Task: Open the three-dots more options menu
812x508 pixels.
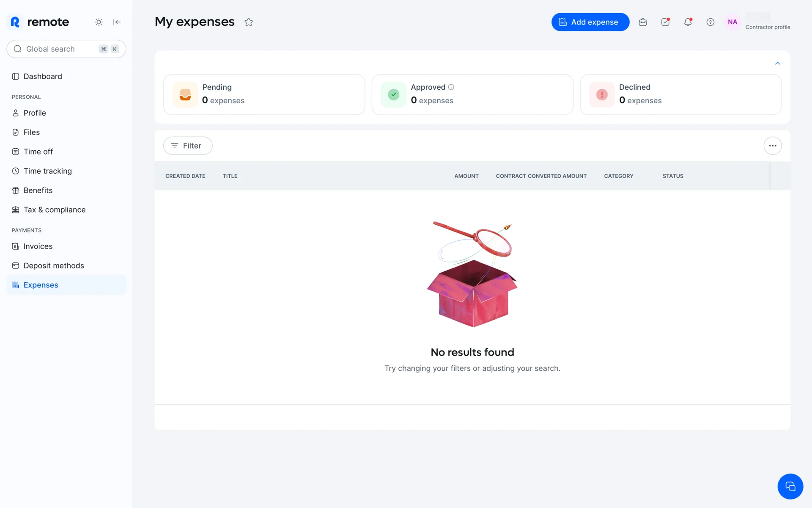Action: click(773, 146)
